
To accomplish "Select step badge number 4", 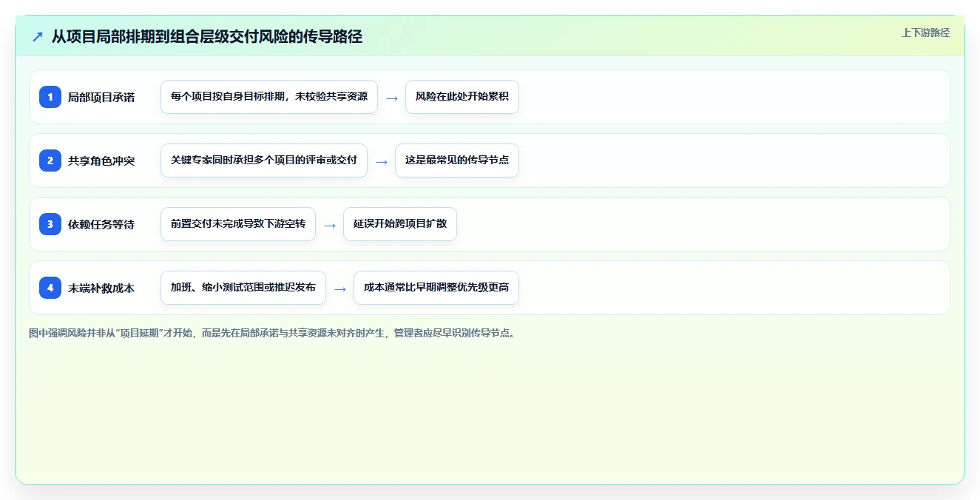I will pos(50,288).
